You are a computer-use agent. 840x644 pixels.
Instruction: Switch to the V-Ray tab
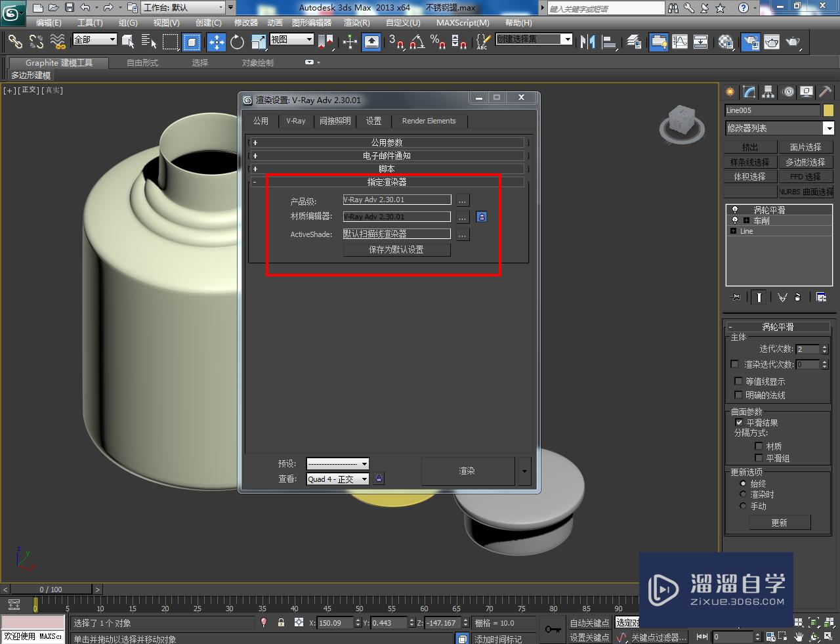pyautogui.click(x=295, y=121)
